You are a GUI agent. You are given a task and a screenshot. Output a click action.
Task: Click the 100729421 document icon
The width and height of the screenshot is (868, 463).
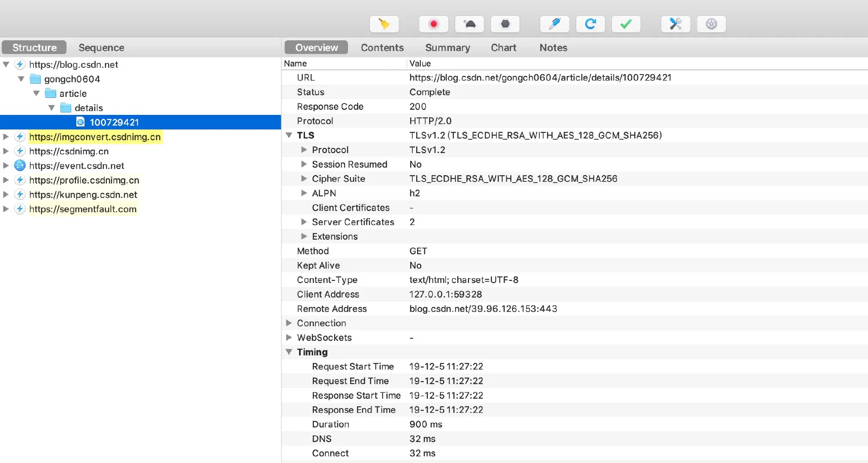80,122
